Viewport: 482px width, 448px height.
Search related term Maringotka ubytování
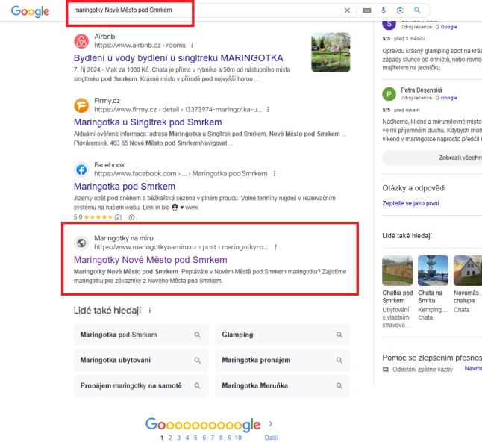pyautogui.click(x=141, y=360)
